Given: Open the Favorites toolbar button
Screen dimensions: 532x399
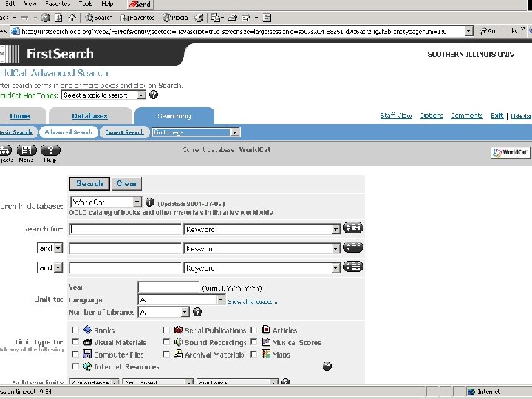Looking at the screenshot, I should pyautogui.click(x=137, y=18).
